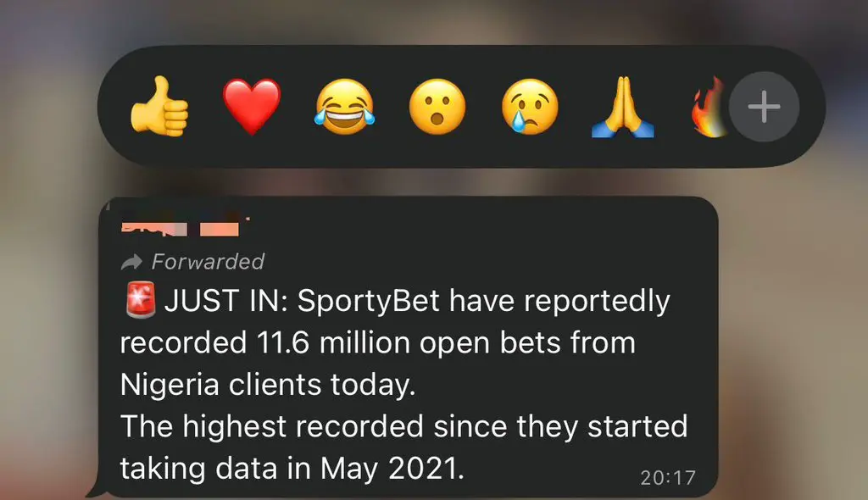
Task: React with the red heart emoji
Action: [252, 106]
